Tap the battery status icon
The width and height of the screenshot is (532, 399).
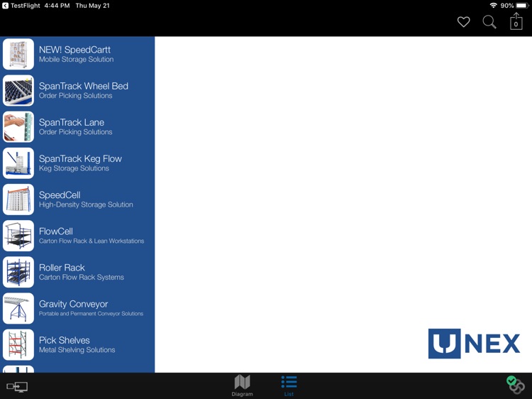click(522, 6)
